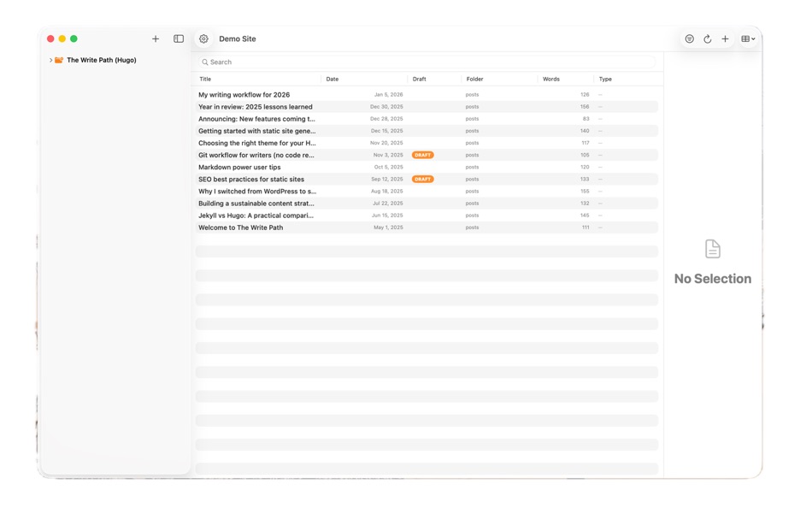
Task: Click the search magnifier icon
Action: coord(207,62)
